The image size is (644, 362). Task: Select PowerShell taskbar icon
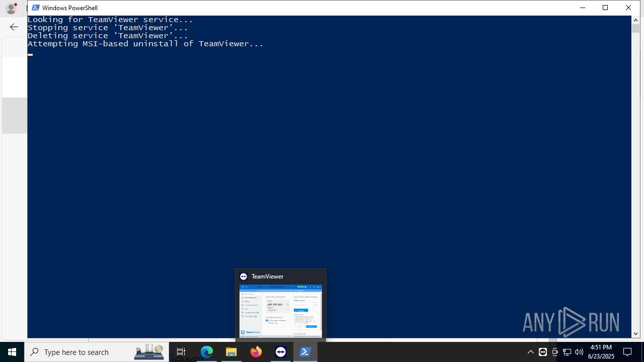[305, 352]
